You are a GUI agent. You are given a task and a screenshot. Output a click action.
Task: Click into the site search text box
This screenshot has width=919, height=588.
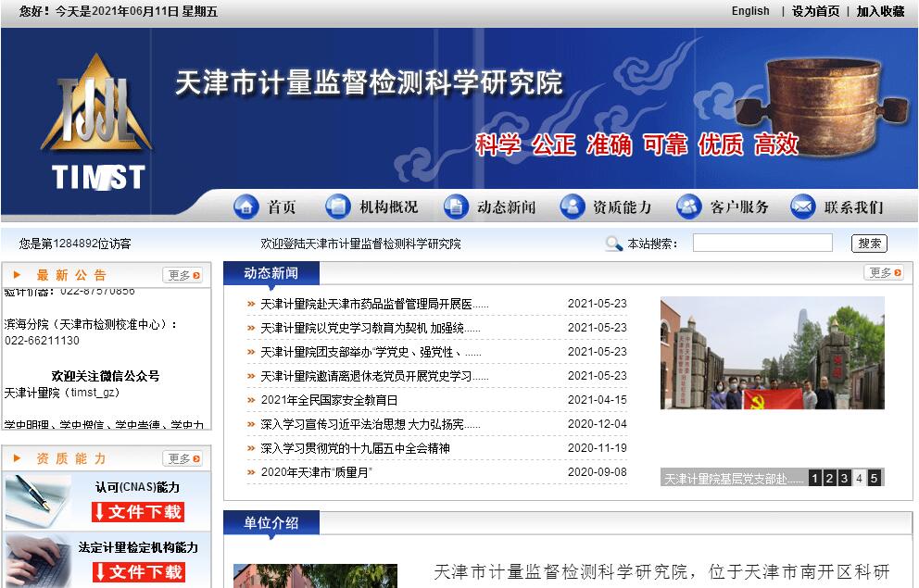tap(762, 244)
